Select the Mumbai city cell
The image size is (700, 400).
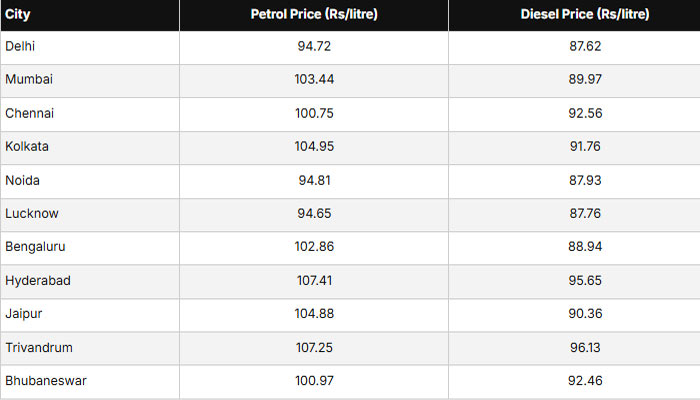(x=28, y=80)
